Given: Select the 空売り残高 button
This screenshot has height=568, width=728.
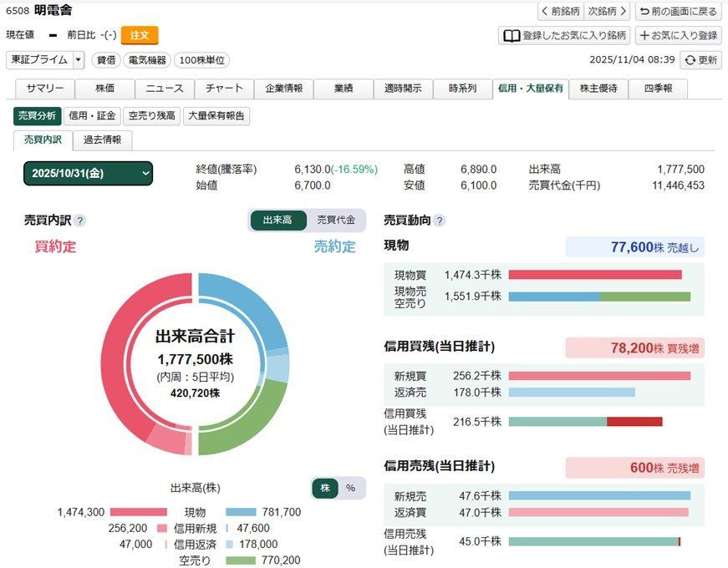Looking at the screenshot, I should 152,116.
